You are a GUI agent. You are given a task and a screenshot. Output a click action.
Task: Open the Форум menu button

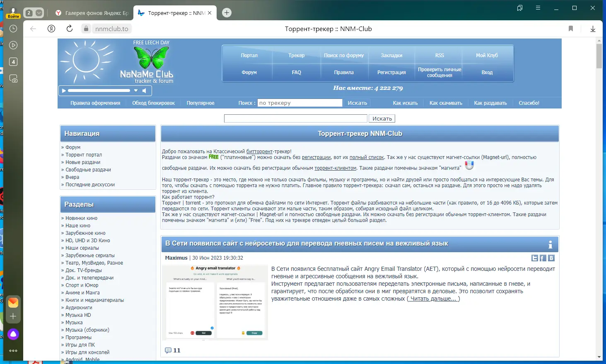tap(249, 72)
